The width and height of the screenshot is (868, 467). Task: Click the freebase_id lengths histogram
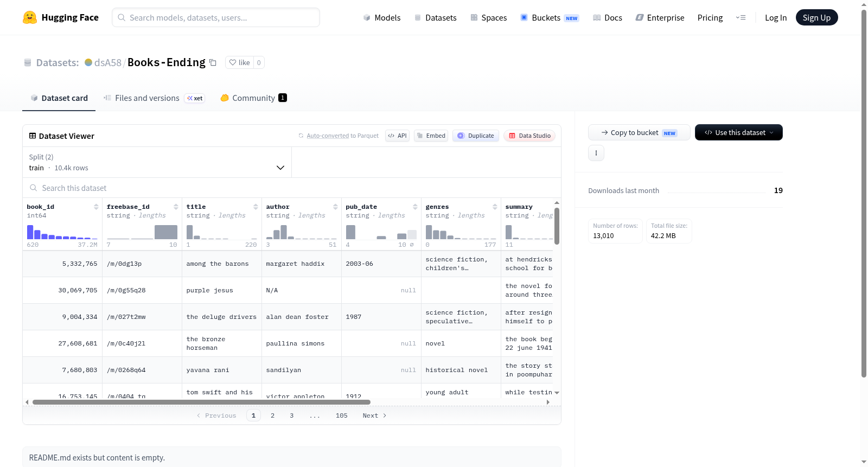(x=142, y=232)
